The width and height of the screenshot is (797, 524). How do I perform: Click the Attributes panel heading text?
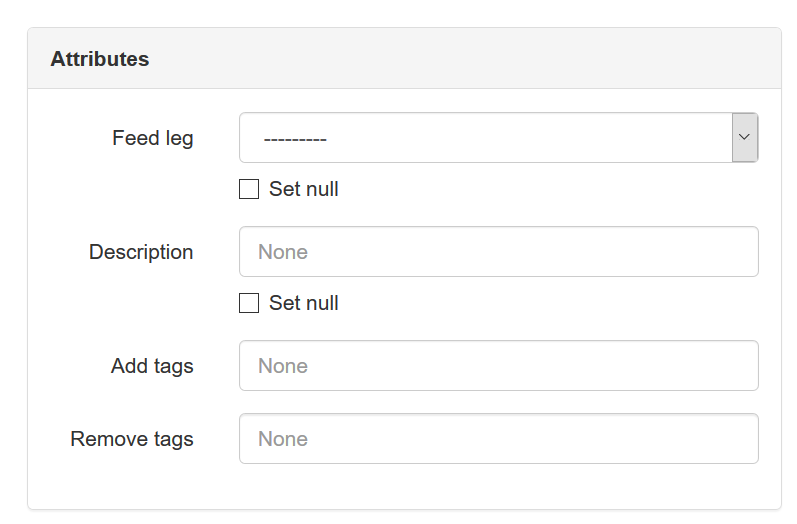[x=100, y=59]
